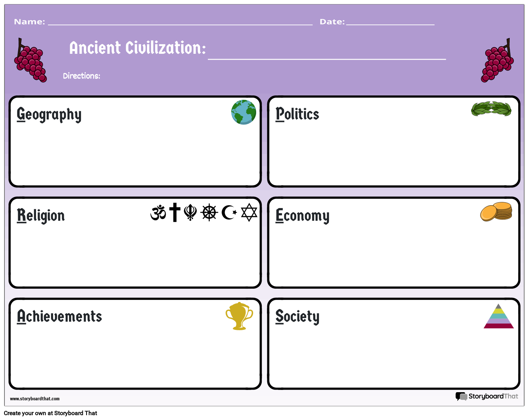Viewport: 529px width, 420px height.
Task: Click the gold coins icon in Economy
Action: pos(496,212)
